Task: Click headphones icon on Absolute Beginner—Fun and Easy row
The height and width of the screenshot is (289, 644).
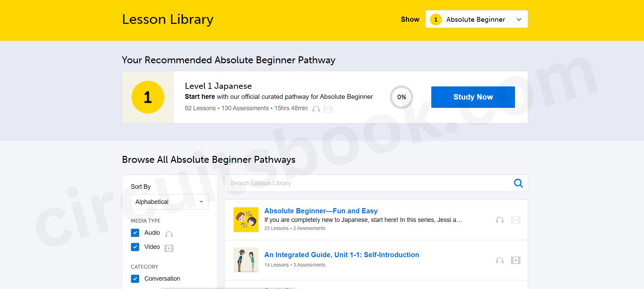Action: click(499, 220)
